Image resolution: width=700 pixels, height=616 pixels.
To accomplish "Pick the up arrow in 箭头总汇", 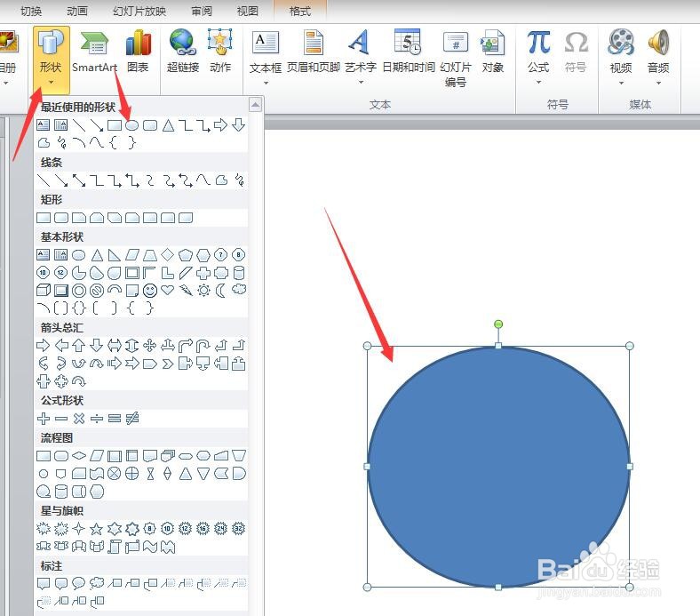I will pos(79,345).
